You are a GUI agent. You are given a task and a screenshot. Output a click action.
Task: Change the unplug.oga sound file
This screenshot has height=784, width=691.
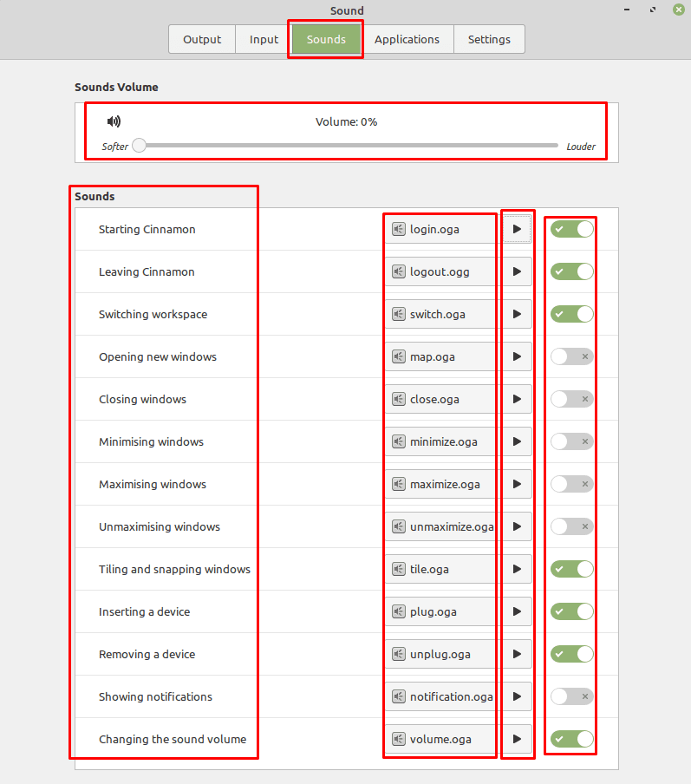pyautogui.click(x=444, y=654)
